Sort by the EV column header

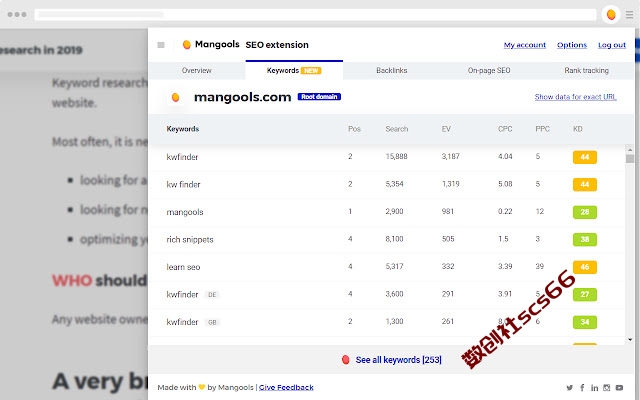pos(446,129)
